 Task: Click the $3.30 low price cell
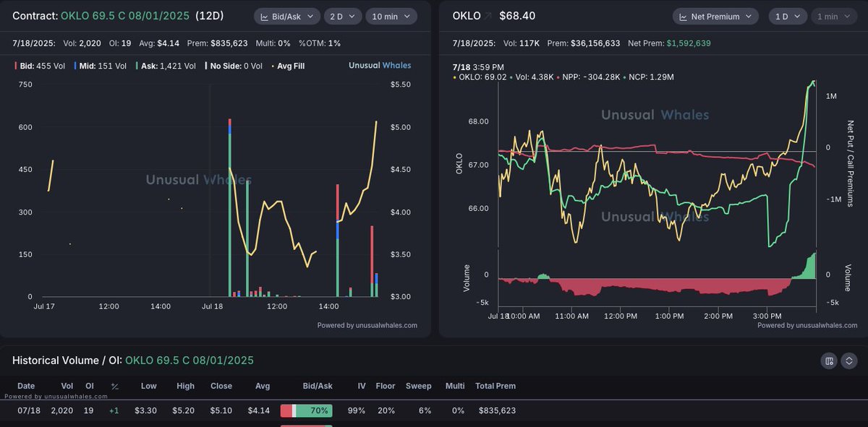(x=146, y=410)
